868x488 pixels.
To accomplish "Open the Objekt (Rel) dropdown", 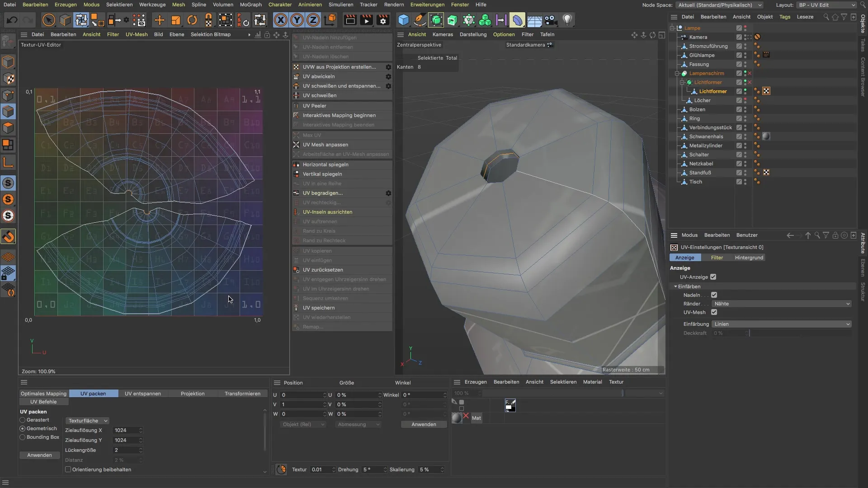I will (303, 424).
